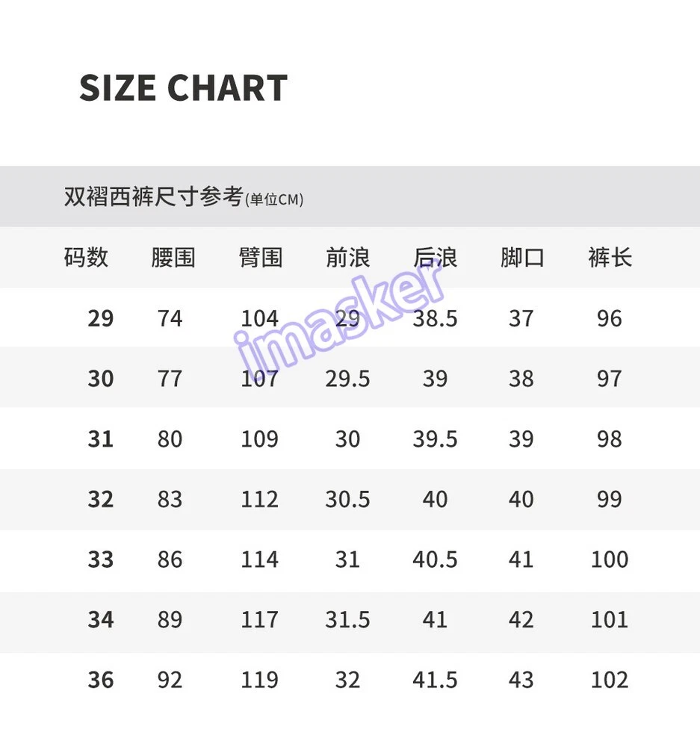
Task: Click the 后浪 column header
Action: 435,258
